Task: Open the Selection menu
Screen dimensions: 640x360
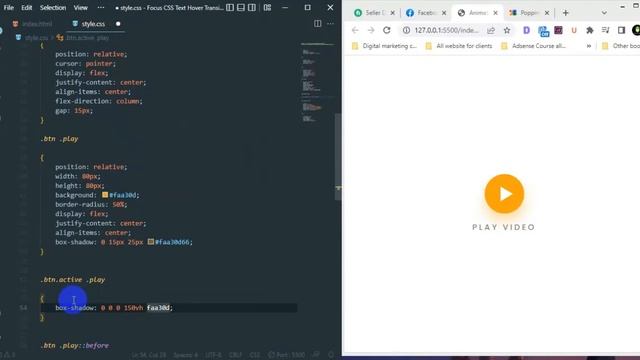Action: (x=53, y=7)
